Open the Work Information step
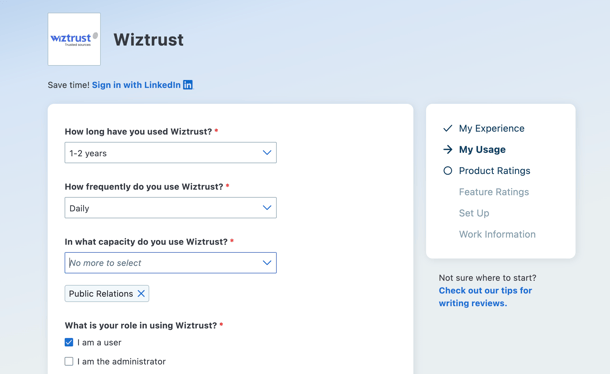The width and height of the screenshot is (610, 374). pos(497,234)
